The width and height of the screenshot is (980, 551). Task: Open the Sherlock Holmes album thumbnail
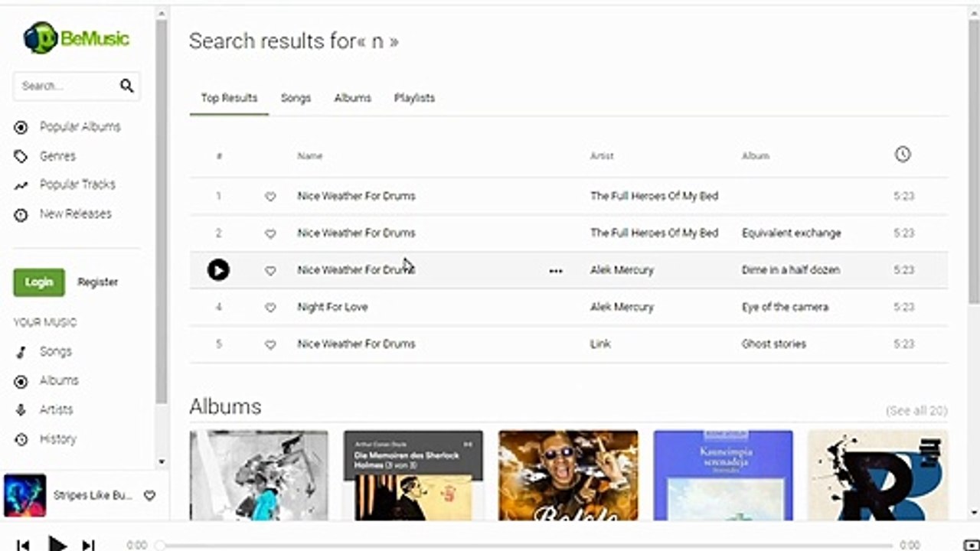pos(413,475)
